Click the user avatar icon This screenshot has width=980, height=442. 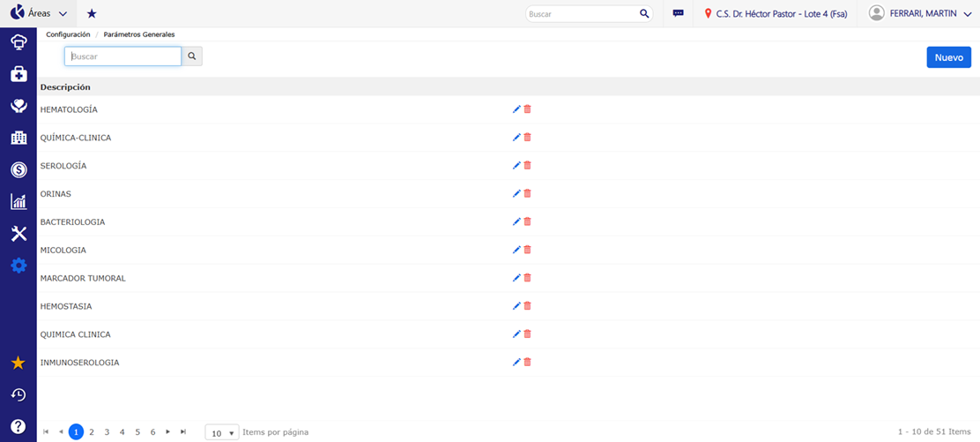pos(878,13)
